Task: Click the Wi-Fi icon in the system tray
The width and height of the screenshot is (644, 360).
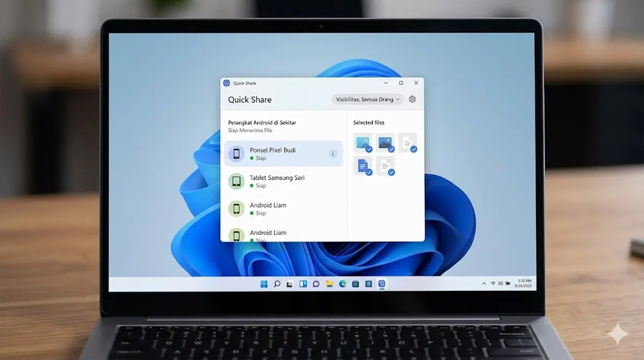Action: [x=494, y=282]
